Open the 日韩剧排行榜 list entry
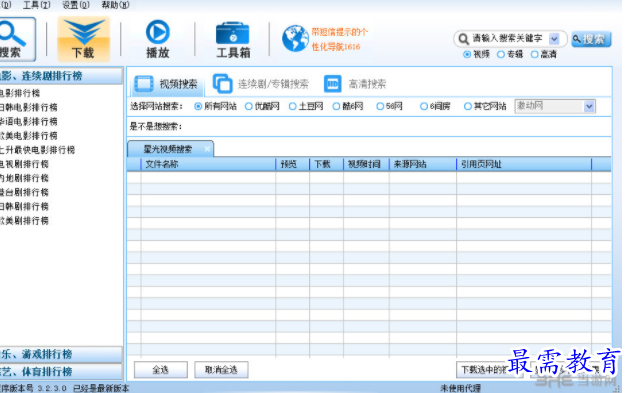629x393 pixels. 24,207
